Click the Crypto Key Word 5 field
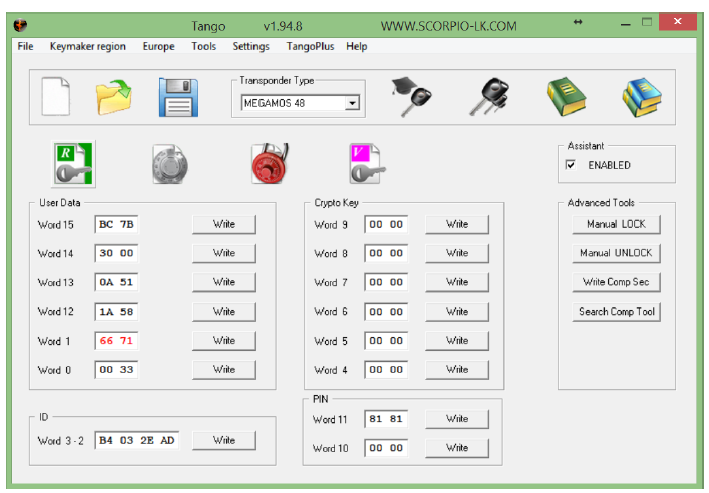This screenshot has height=493, width=709. 386,341
